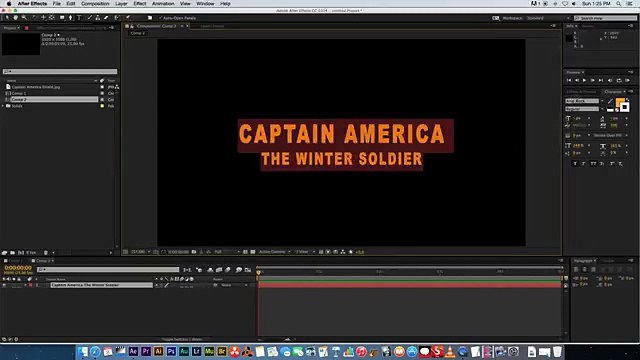Open the VLC cone icon in the Dock

pyautogui.click(x=450, y=351)
